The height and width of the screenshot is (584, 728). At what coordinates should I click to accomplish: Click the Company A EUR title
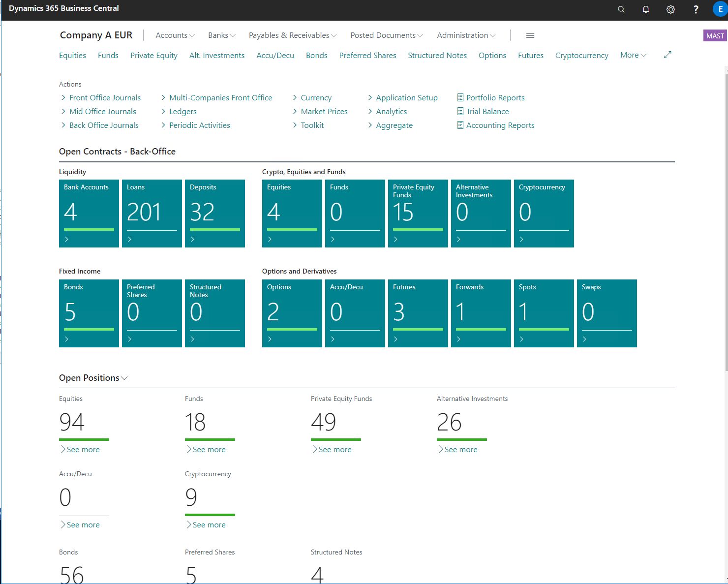pyautogui.click(x=96, y=35)
